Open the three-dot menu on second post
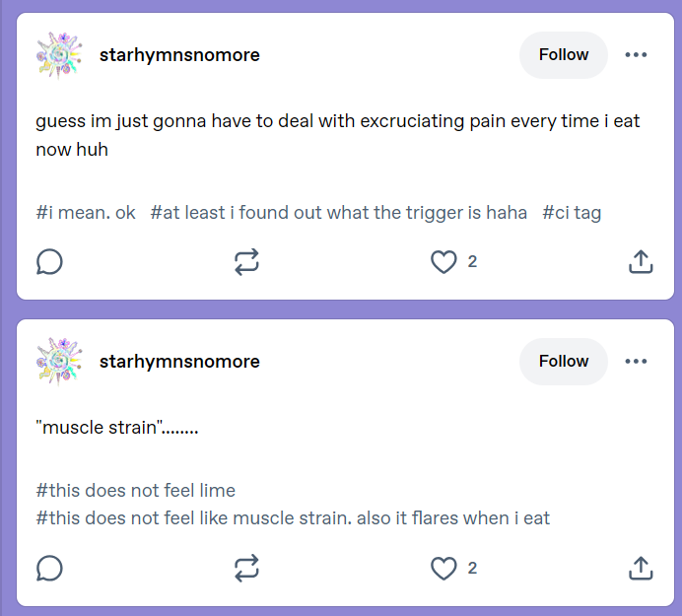This screenshot has width=682, height=616. 636,361
